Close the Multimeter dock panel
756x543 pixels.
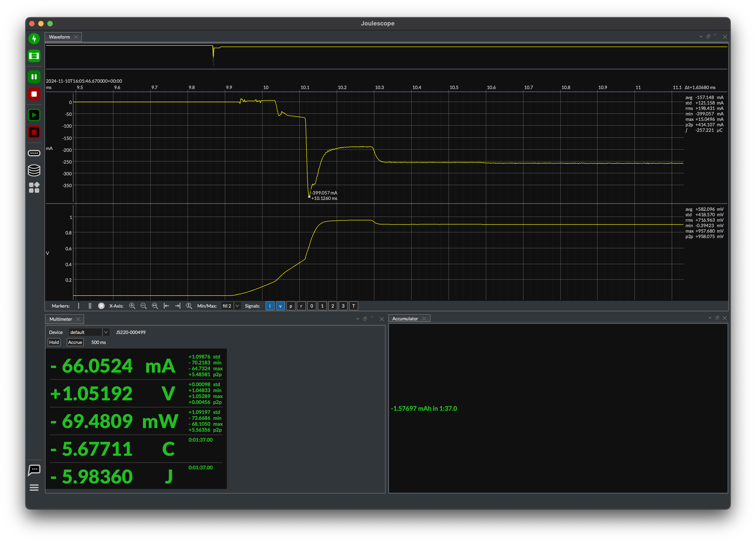tap(382, 319)
